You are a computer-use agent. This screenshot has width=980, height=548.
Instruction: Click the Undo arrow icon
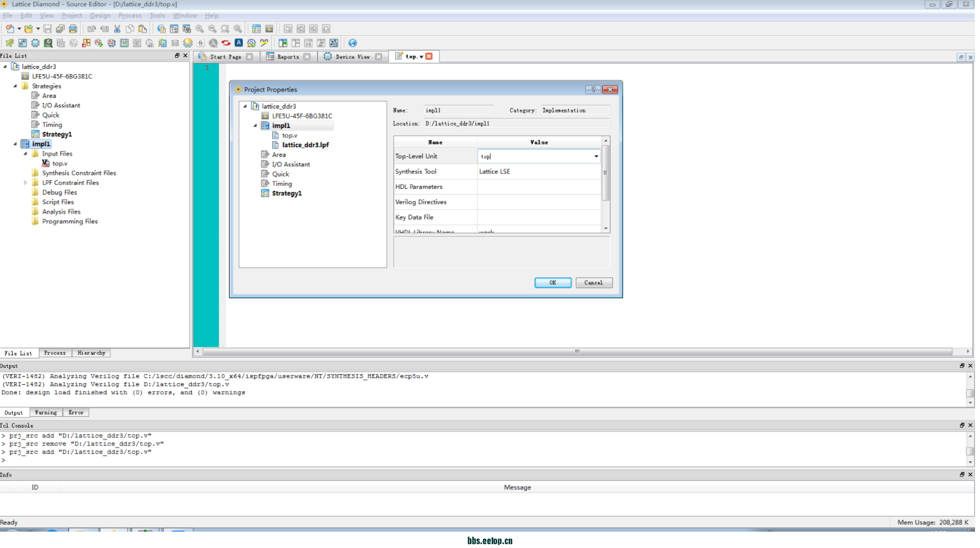click(92, 29)
